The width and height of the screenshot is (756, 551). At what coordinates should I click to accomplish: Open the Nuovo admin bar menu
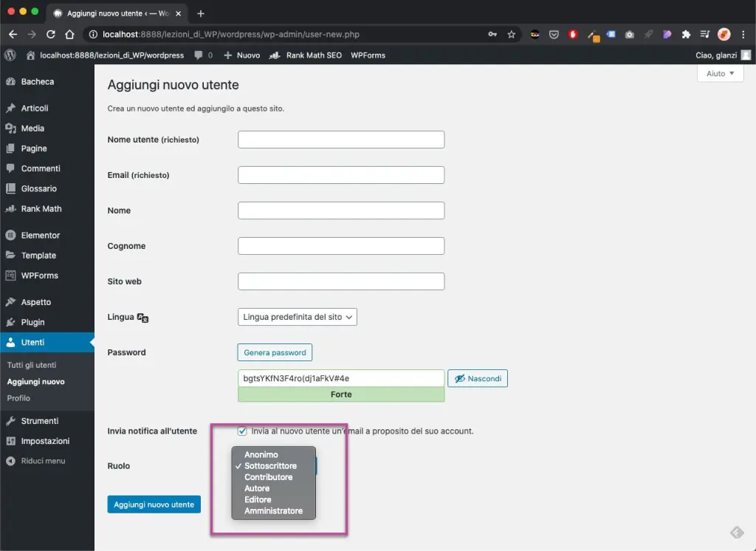[242, 55]
